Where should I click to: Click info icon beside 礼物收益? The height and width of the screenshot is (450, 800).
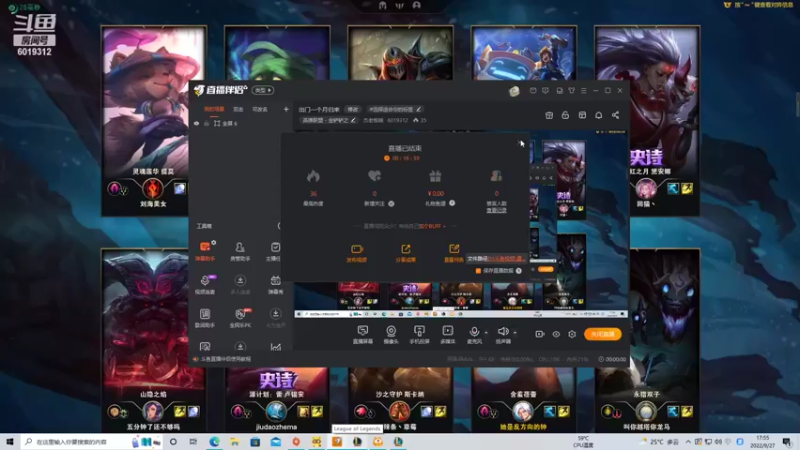click(452, 203)
